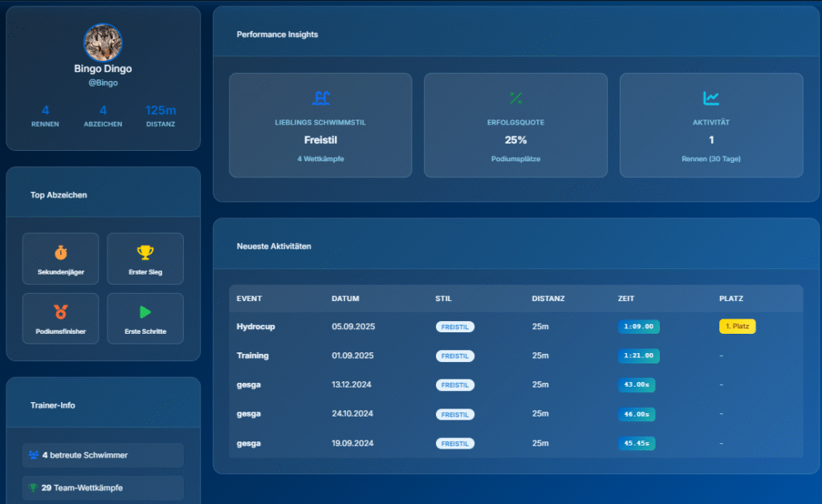Click the Podiumsfinisher medal icon
Image resolution: width=822 pixels, height=504 pixels.
point(61,311)
